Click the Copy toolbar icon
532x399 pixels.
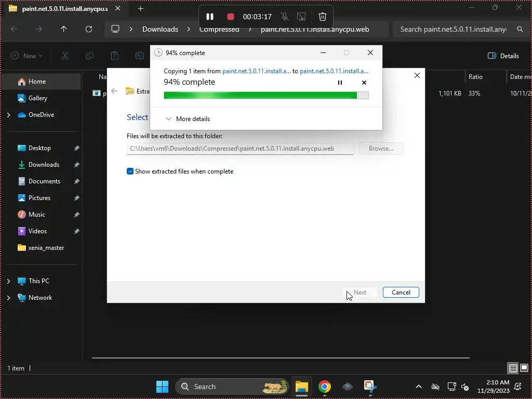(x=89, y=56)
